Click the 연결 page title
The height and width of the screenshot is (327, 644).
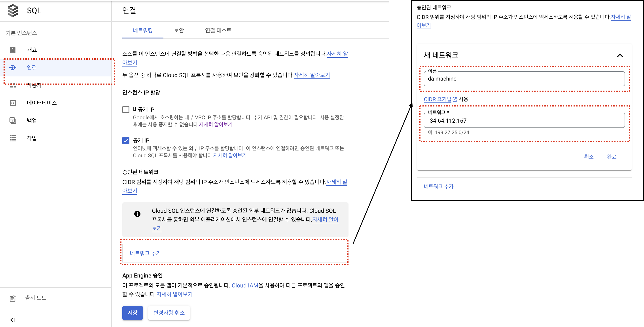[129, 11]
